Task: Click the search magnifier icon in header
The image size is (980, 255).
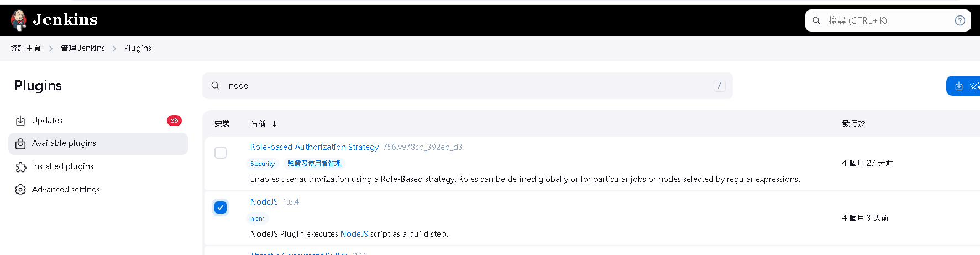Action: 816,20
